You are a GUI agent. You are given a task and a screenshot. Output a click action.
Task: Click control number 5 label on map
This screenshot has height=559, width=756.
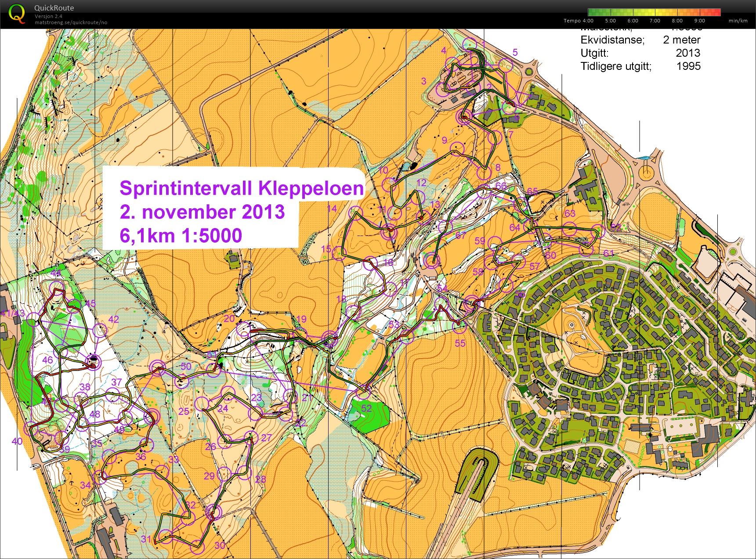[x=515, y=52]
